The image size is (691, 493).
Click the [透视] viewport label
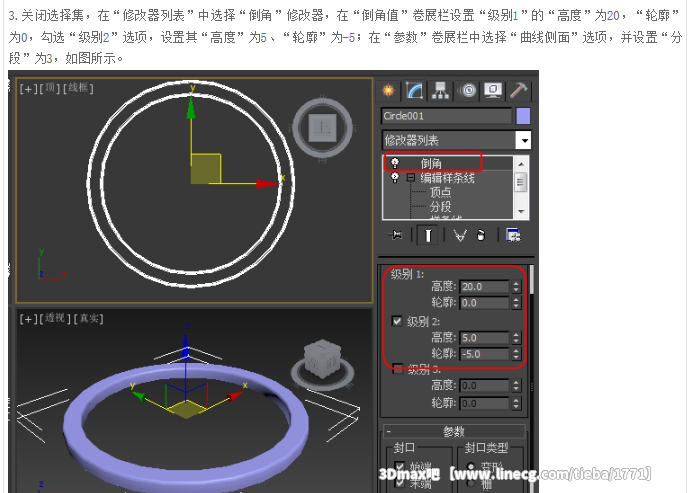(55, 318)
